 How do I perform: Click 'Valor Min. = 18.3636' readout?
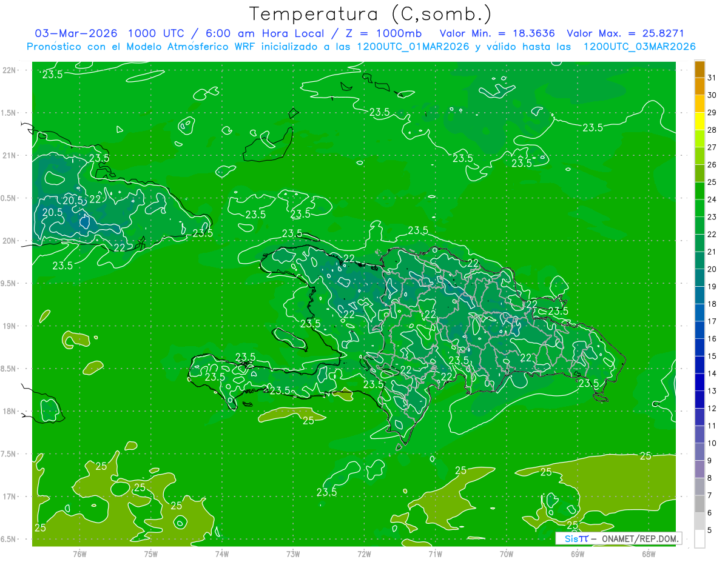497,33
